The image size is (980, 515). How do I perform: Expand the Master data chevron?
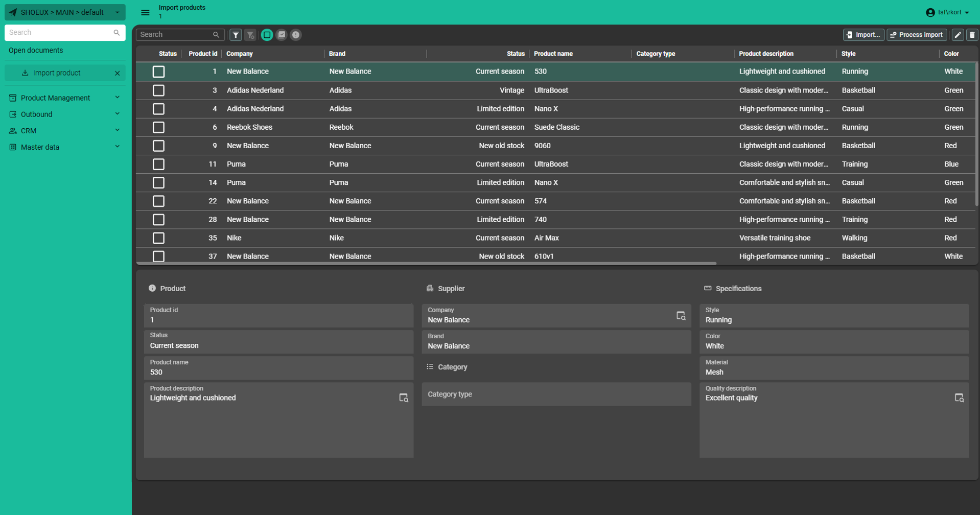(118, 146)
